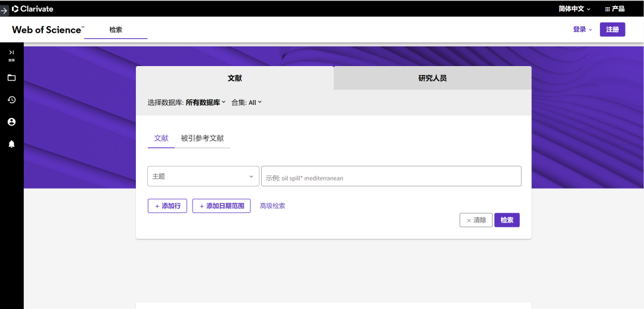
Task: Click the 添加行 add row button
Action: (168, 206)
